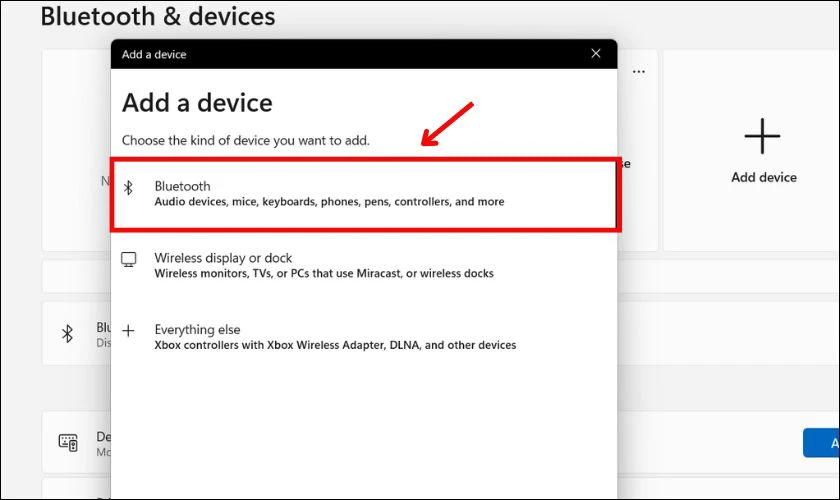Screen dimensions: 840x500
Task: Click the Xbox controllers and DLNA description
Action: (x=335, y=345)
